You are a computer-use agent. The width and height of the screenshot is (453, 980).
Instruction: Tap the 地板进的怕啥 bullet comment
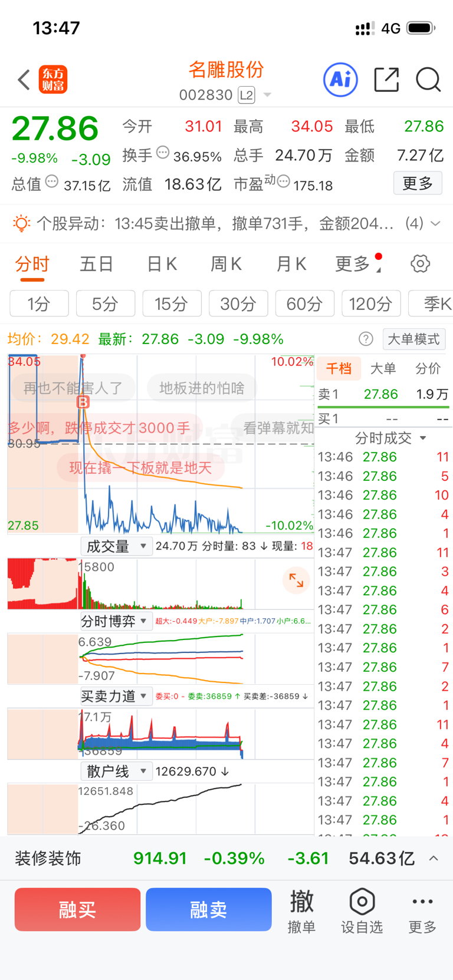[202, 388]
